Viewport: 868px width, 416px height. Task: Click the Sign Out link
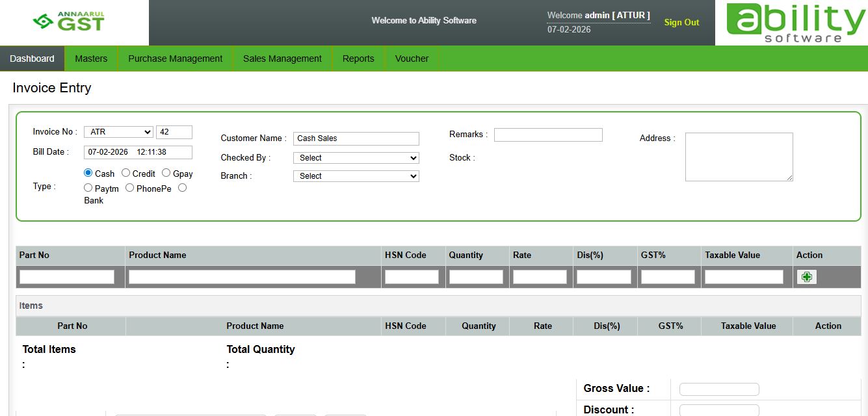pos(681,22)
